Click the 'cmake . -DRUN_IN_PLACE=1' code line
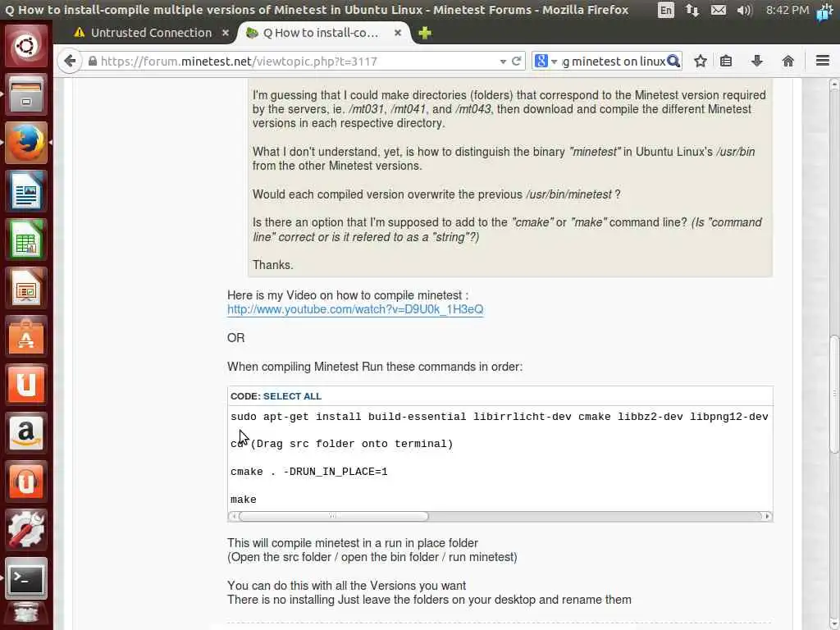The width and height of the screenshot is (840, 630). [x=309, y=472]
